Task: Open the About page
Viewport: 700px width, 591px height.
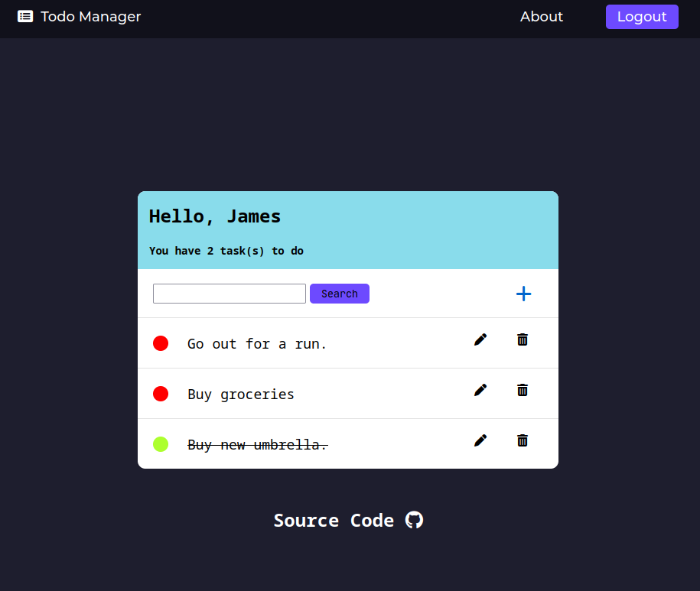Action: click(542, 16)
